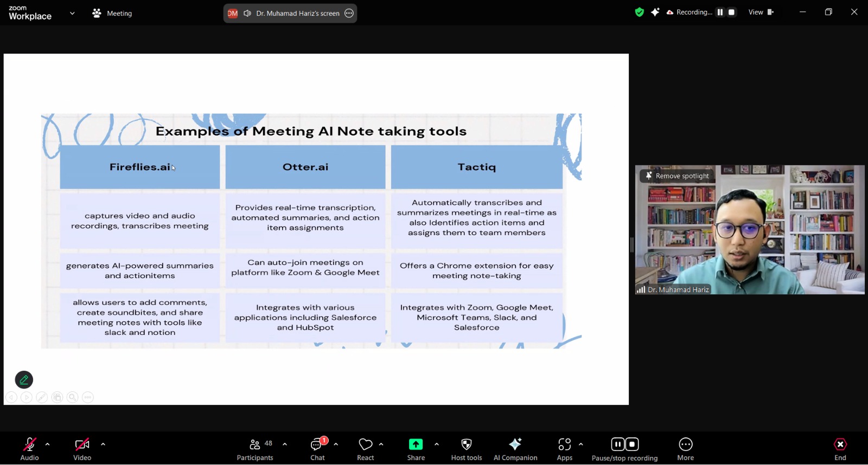This screenshot has width=868, height=465.
Task: Click the Fireflies.ai column header
Action: tap(140, 167)
